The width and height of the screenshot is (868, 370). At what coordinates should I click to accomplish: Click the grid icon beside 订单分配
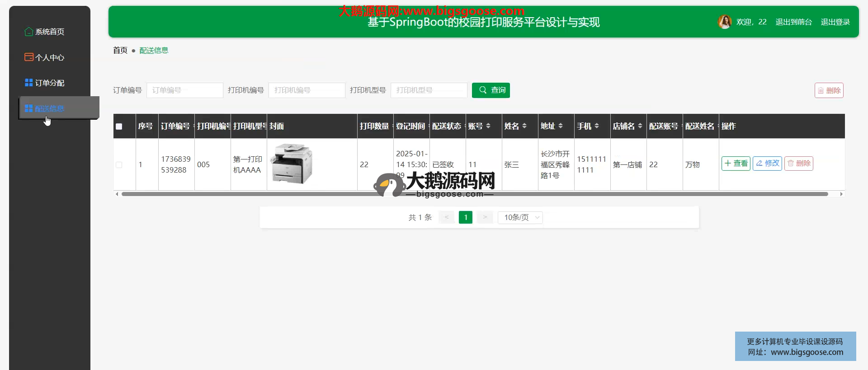28,83
